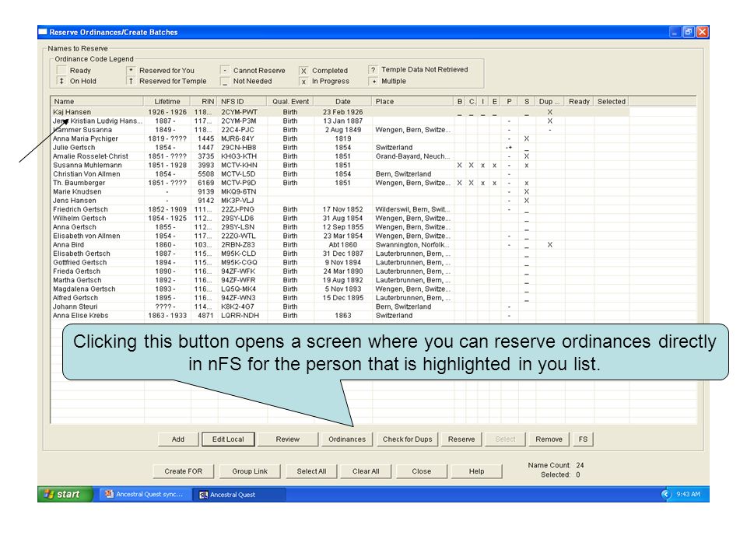Click the Selected column header
The width and height of the screenshot is (747, 560).
(x=612, y=101)
